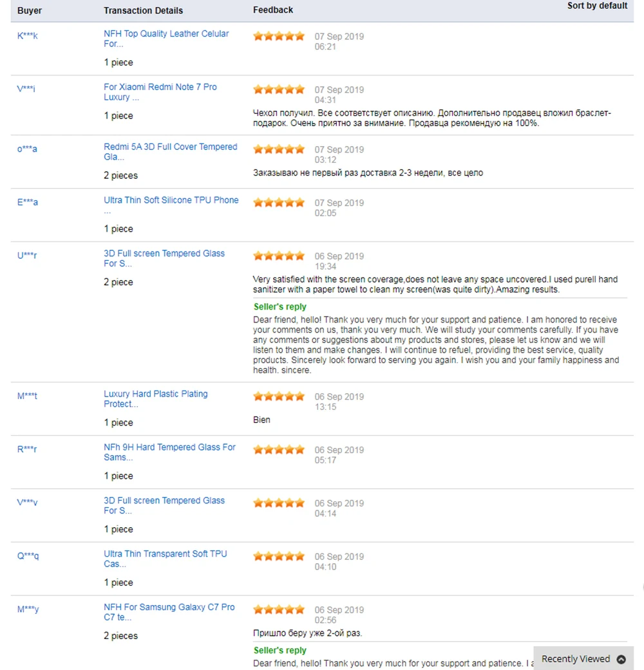Open Ultra Thin Soft Silicone TPU Phone link
Screen dimensions: 644x670
(171, 200)
